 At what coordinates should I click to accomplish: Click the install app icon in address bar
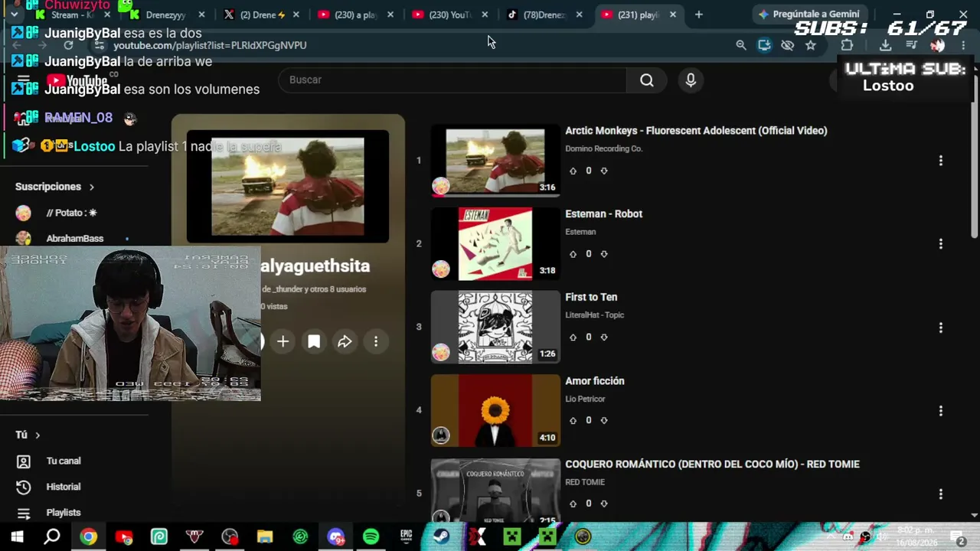[764, 45]
